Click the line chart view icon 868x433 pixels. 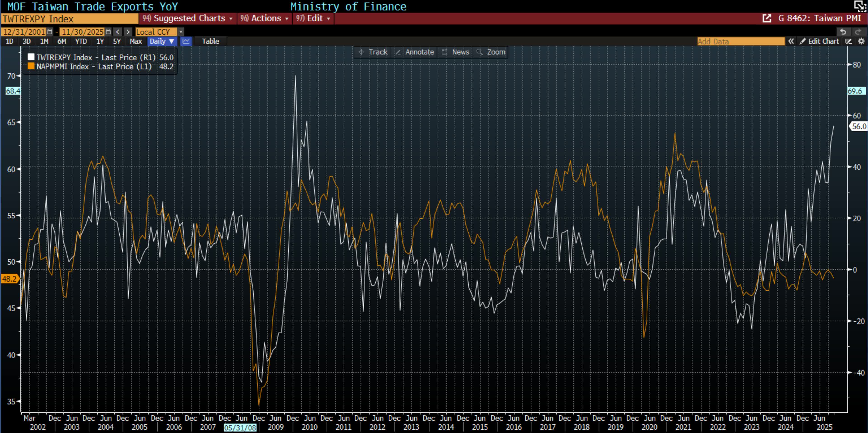pos(186,41)
